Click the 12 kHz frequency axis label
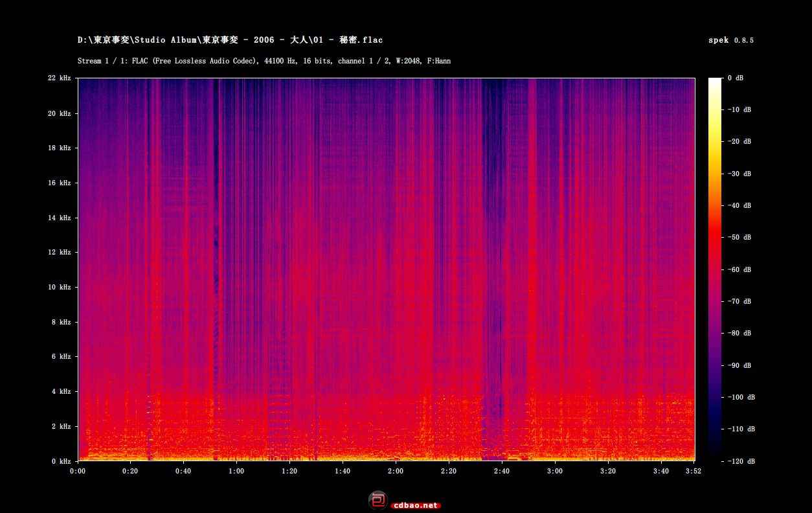Viewport: 812px width, 513px height. pyautogui.click(x=60, y=252)
